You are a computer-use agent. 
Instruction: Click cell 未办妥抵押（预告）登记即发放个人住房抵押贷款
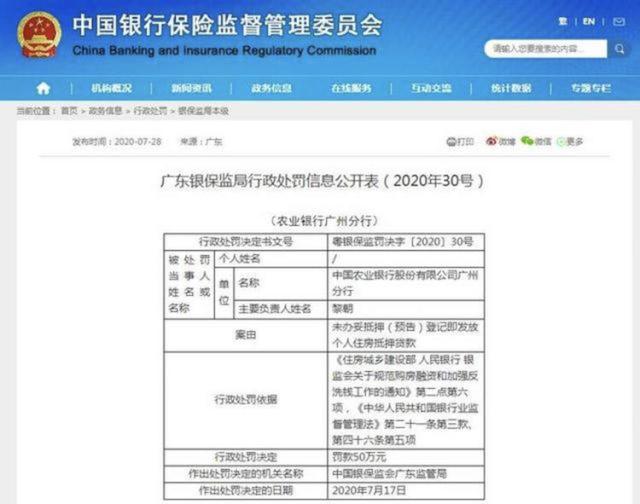[x=406, y=335]
